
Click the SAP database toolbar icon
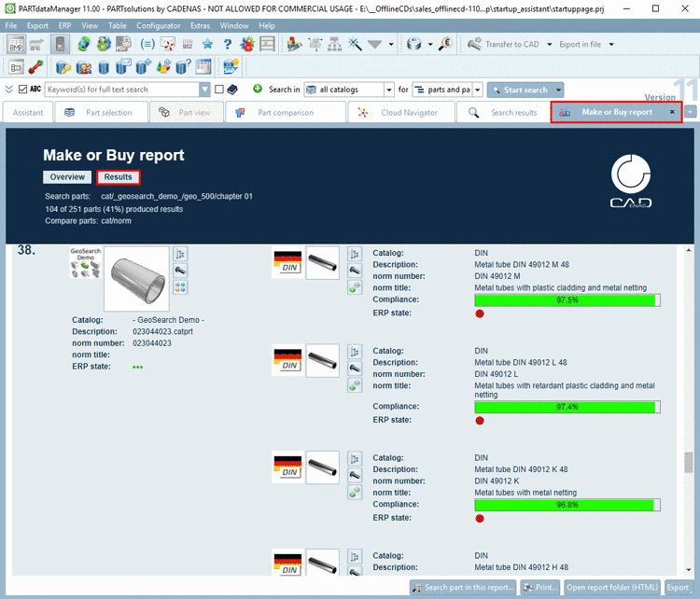click(231, 67)
